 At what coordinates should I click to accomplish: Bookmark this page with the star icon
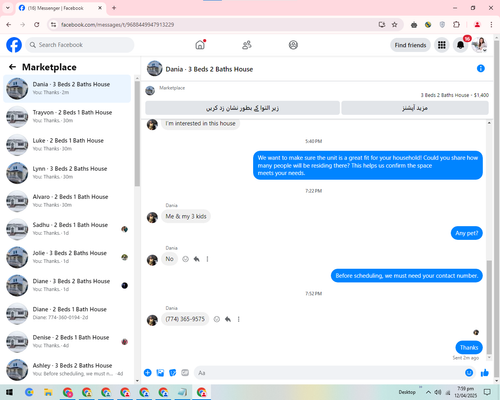pyautogui.click(x=394, y=25)
